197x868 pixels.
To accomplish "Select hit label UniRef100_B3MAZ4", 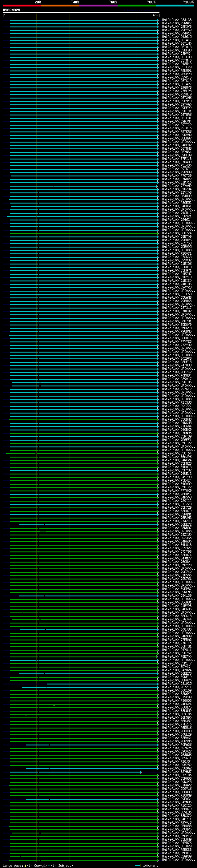I will [x=176, y=555].
